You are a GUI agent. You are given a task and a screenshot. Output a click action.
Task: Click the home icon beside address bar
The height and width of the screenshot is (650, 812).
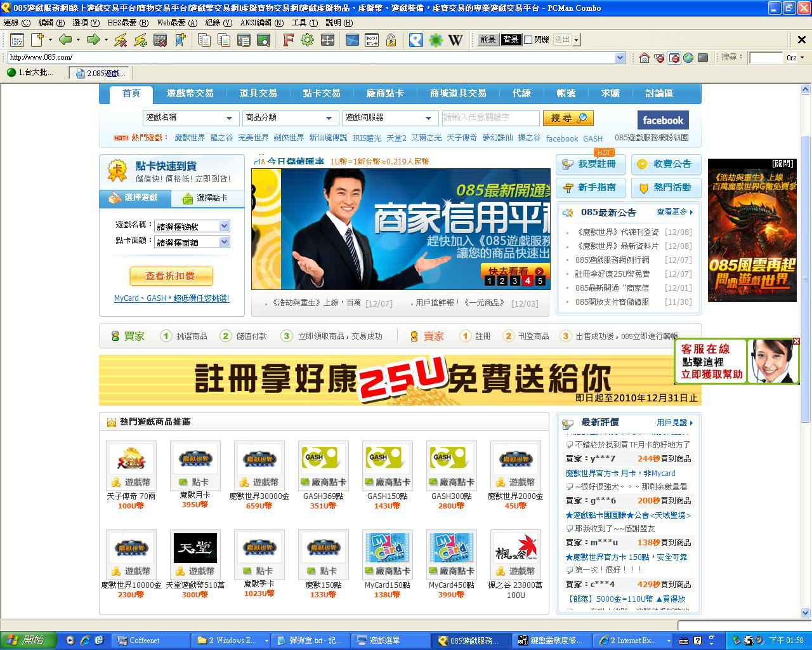click(645, 58)
